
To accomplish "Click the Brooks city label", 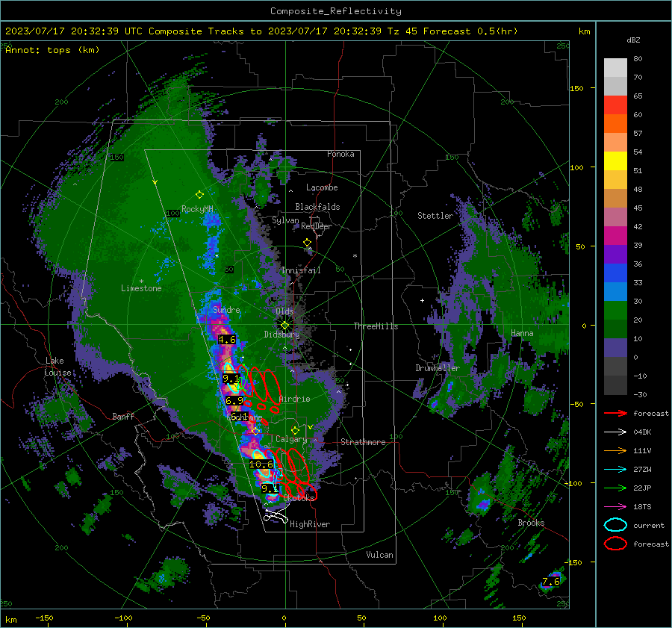I will point(531,523).
